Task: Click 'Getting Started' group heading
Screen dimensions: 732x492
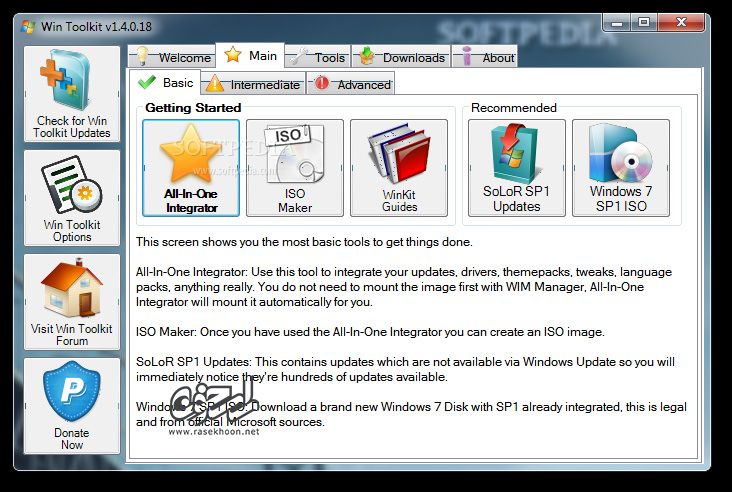Action: (x=193, y=108)
